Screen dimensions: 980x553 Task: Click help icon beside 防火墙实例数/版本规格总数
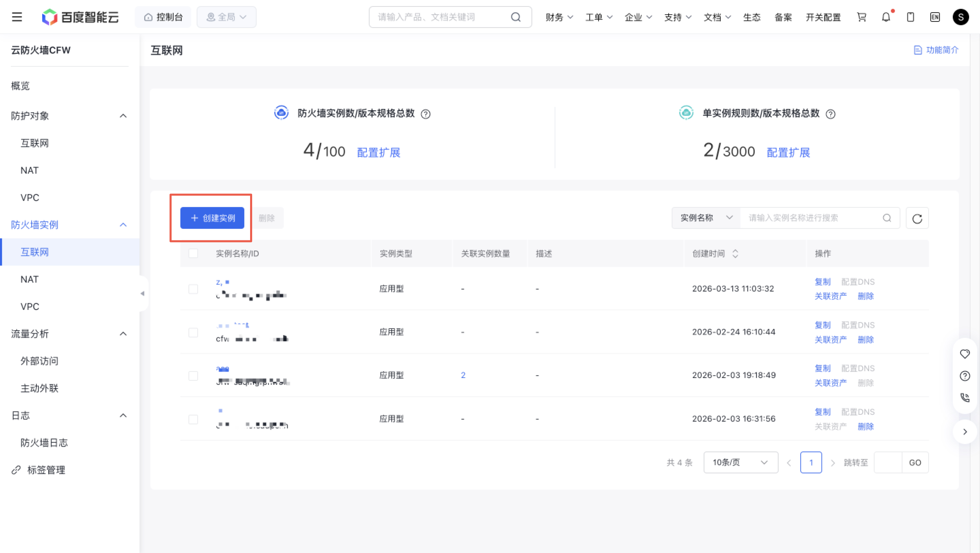[x=426, y=114]
